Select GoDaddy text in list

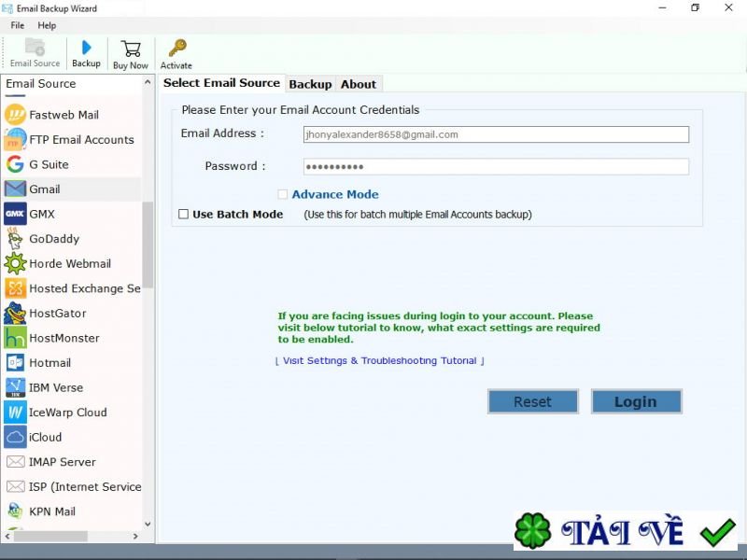click(54, 239)
